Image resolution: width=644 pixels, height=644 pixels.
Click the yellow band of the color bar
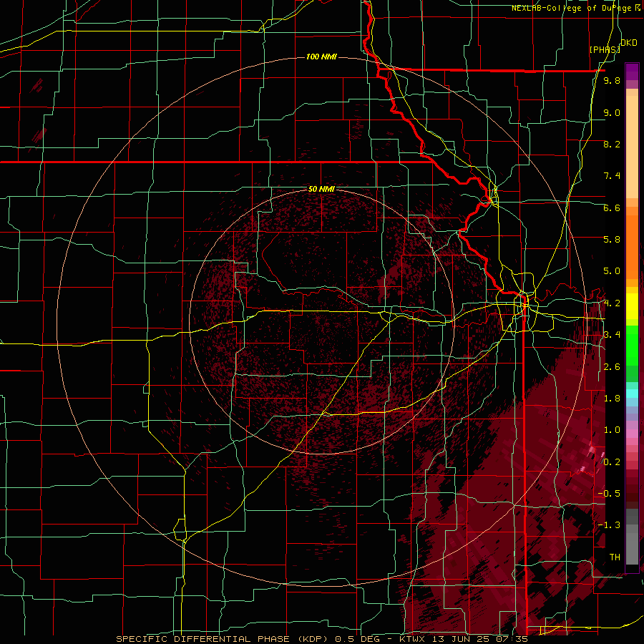point(632,306)
